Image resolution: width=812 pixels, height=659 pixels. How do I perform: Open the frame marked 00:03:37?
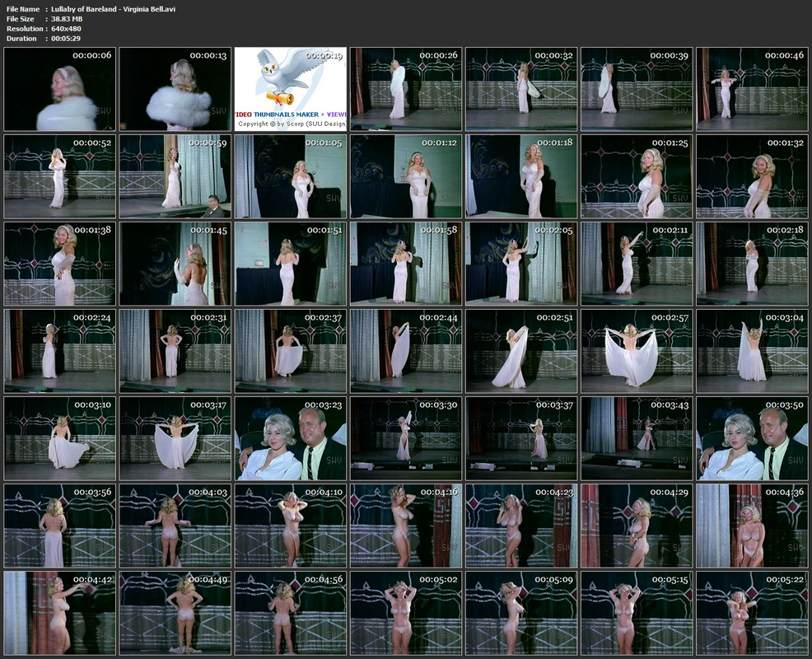pos(520,438)
